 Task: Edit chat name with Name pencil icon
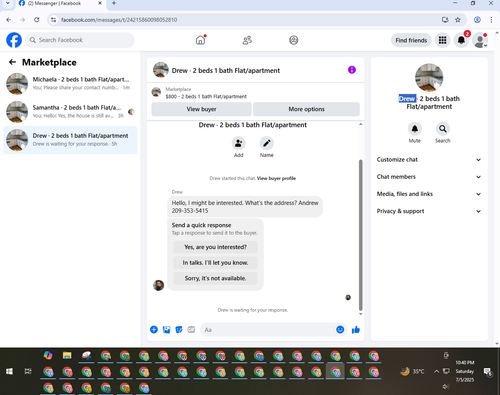(267, 143)
